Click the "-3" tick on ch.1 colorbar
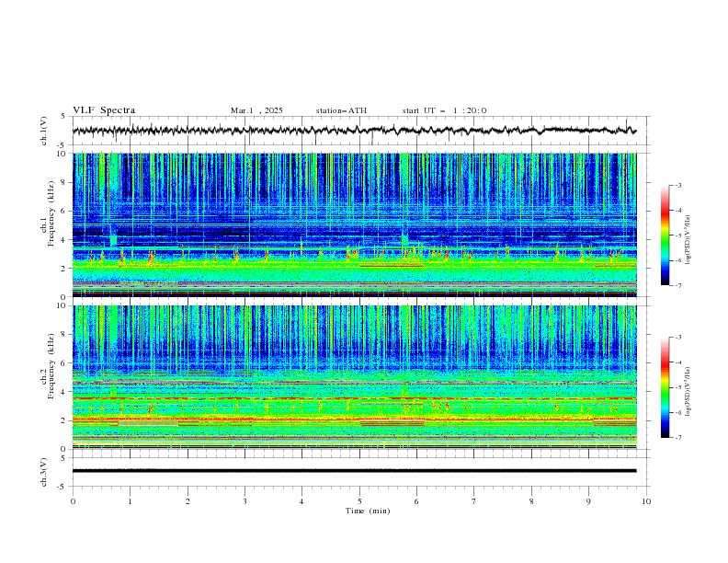Image resolution: width=728 pixels, height=563 pixels. 677,185
